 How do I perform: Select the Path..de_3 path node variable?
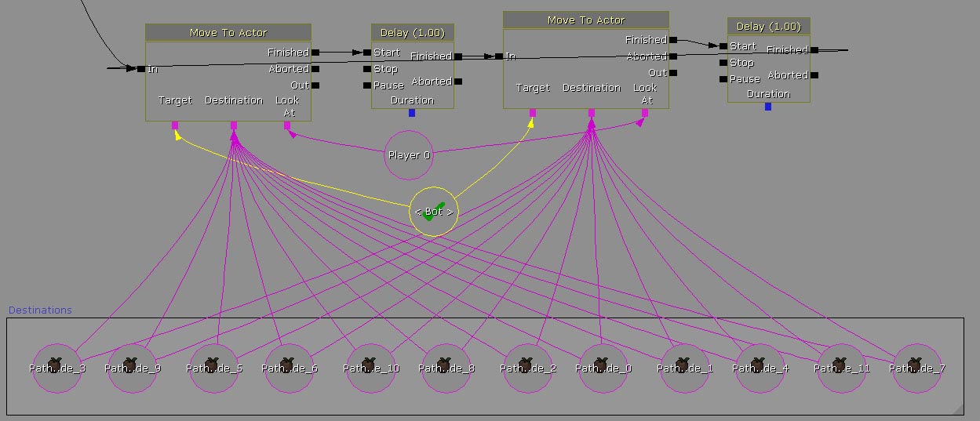[57, 368]
